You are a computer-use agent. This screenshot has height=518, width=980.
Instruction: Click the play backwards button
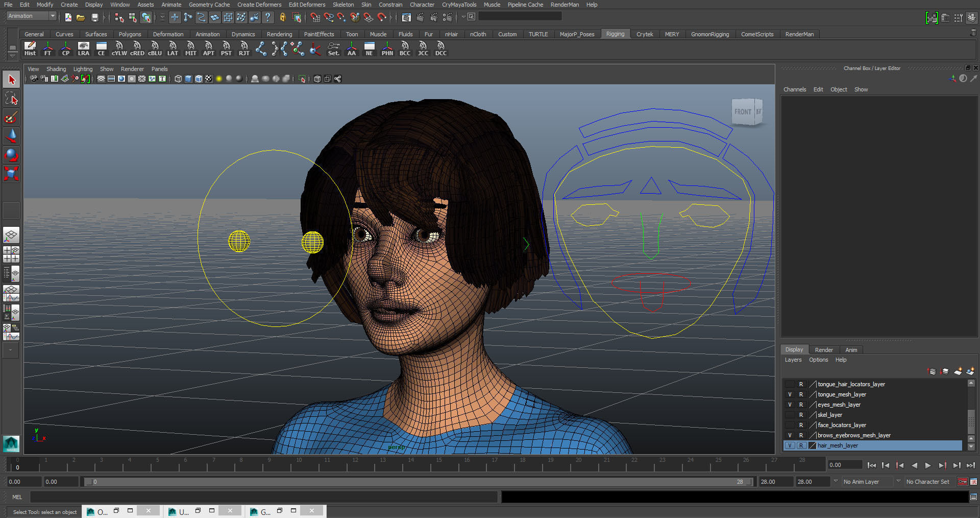[x=914, y=465]
